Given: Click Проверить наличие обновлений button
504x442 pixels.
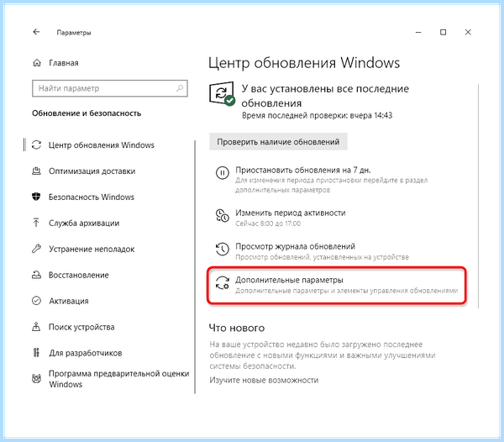Looking at the screenshot, I should pos(278,142).
